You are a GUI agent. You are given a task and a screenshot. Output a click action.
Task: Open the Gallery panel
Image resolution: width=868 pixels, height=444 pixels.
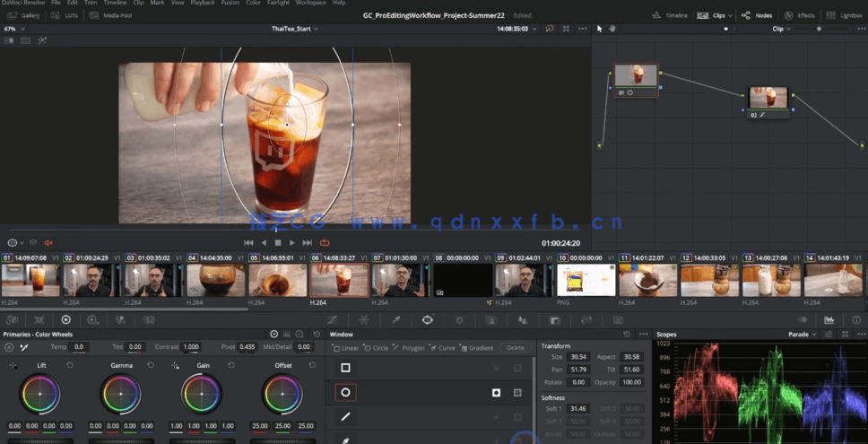[x=23, y=15]
